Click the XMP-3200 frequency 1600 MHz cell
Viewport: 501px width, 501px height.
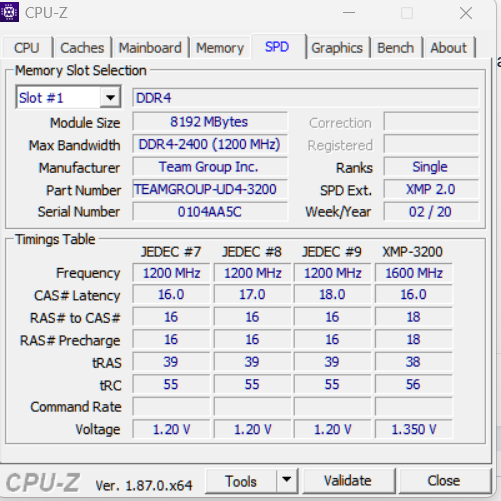(414, 273)
